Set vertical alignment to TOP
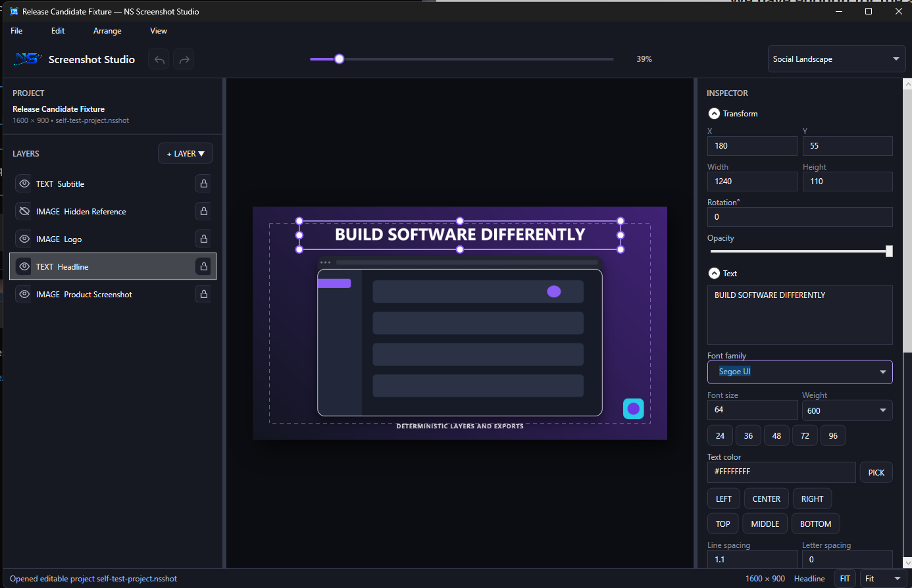Screen dimensions: 912x588 [723, 524]
